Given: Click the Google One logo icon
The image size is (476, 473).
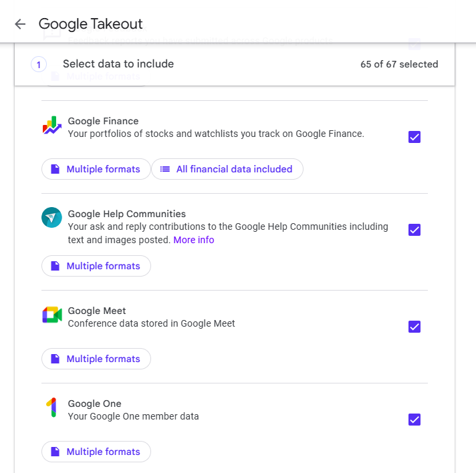Looking at the screenshot, I should 51,408.
